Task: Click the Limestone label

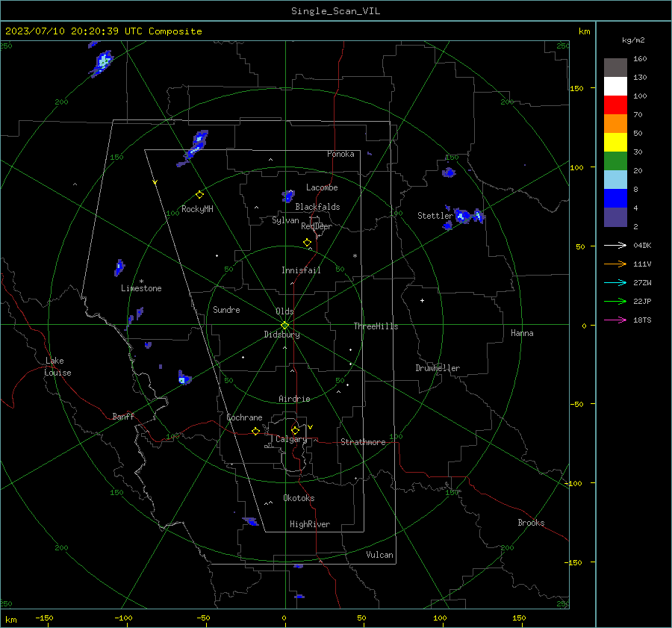Action: (141, 288)
